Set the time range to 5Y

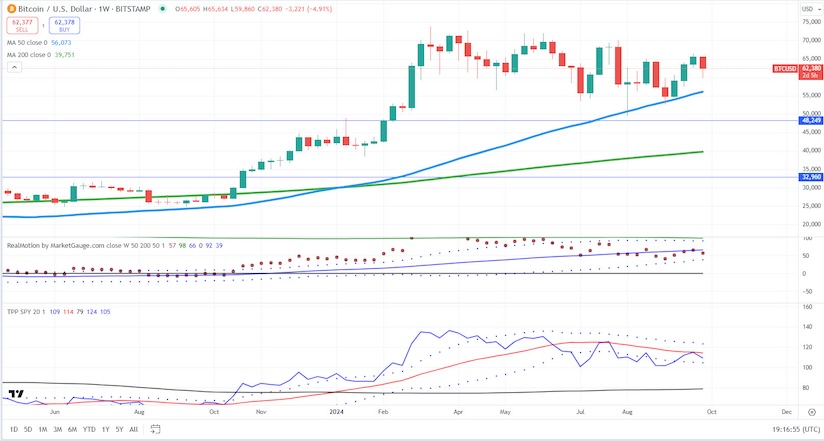(119, 429)
